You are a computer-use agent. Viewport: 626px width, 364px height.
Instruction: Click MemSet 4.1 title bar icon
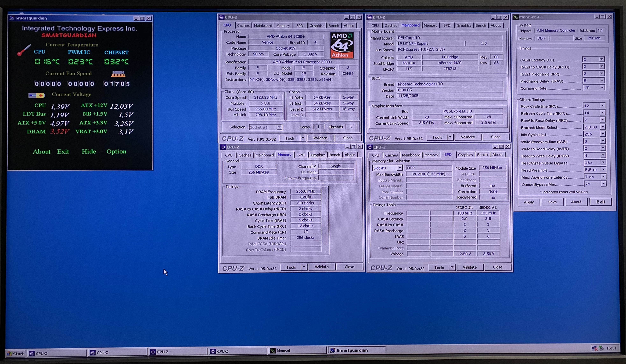click(516, 17)
